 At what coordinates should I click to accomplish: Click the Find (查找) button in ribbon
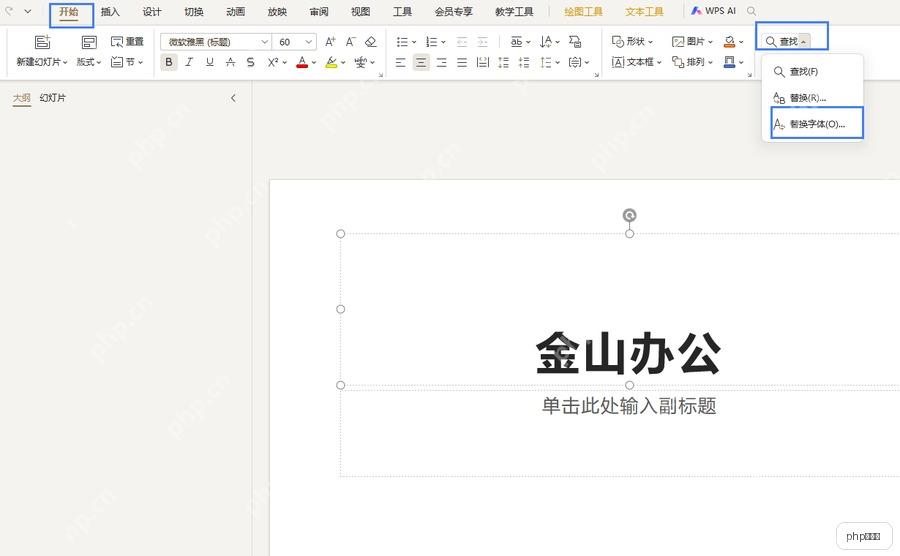point(782,42)
